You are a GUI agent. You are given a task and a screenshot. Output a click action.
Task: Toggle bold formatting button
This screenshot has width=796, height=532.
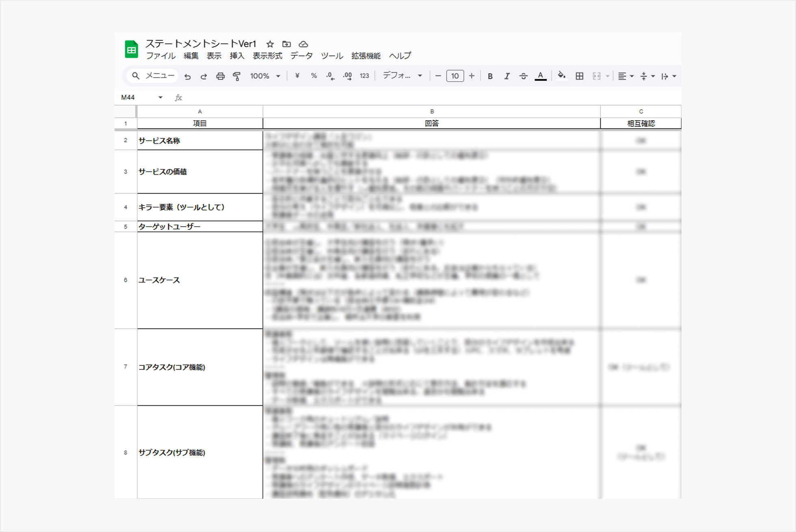click(x=490, y=76)
